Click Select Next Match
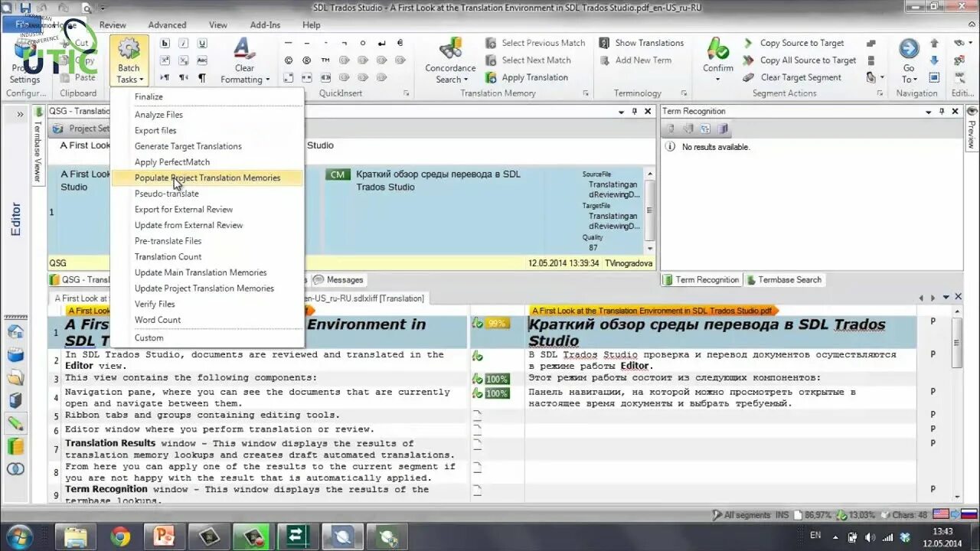Screen dimensions: 980x551 point(528,60)
